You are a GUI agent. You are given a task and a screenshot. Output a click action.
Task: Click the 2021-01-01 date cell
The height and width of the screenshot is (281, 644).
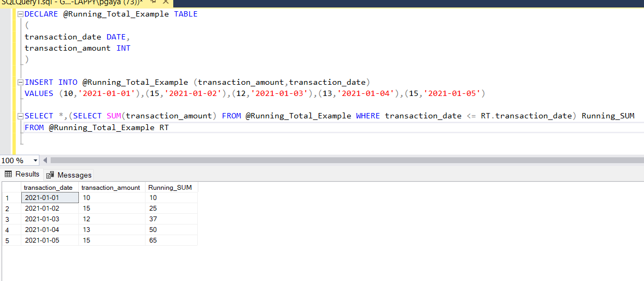point(50,198)
